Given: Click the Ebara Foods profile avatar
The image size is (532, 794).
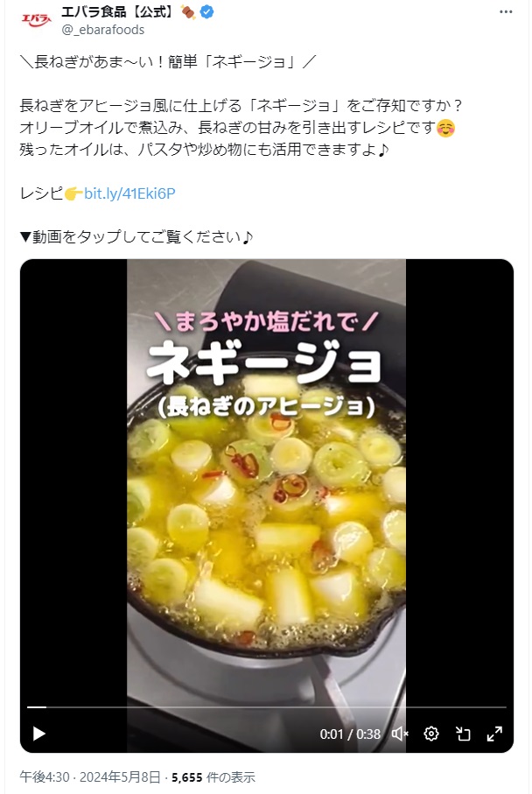Looking at the screenshot, I should (x=36, y=20).
